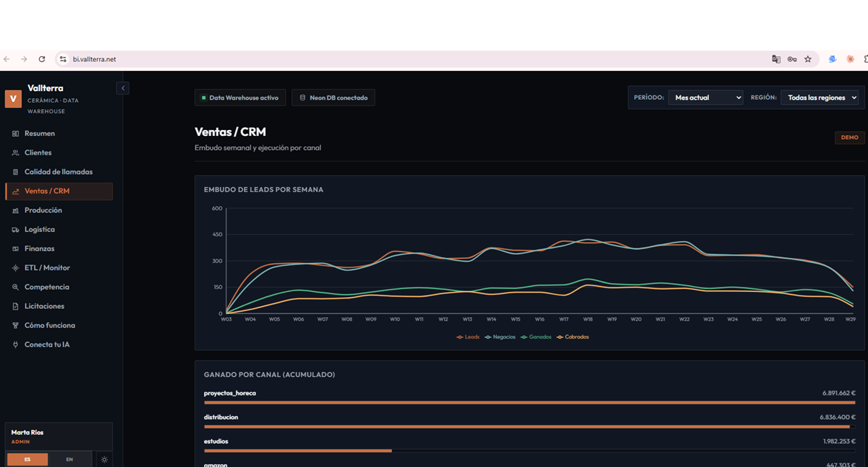Click the ETL / Monitor icon
This screenshot has width=868, height=467.
[16, 267]
